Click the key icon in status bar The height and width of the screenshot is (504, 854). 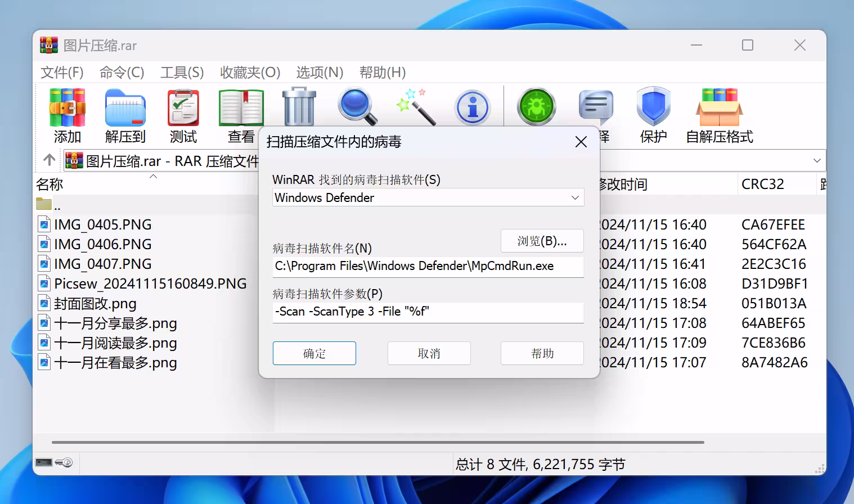pyautogui.click(x=64, y=462)
